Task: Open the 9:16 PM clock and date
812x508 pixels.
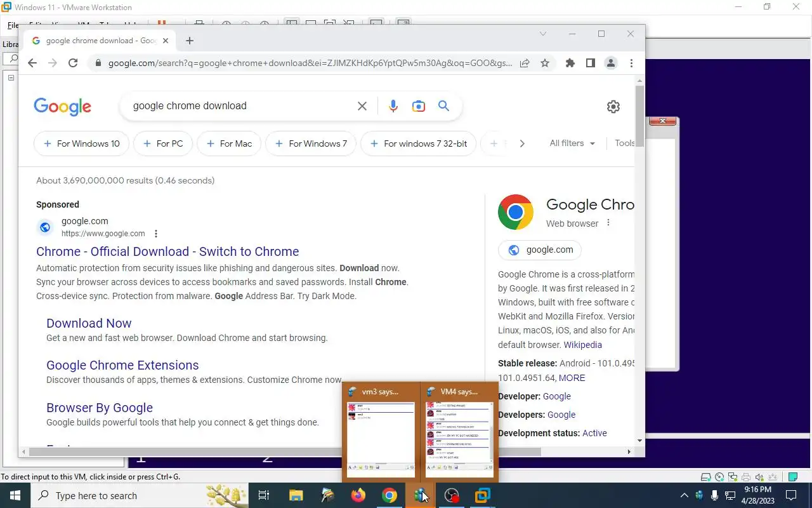Action: 757,495
